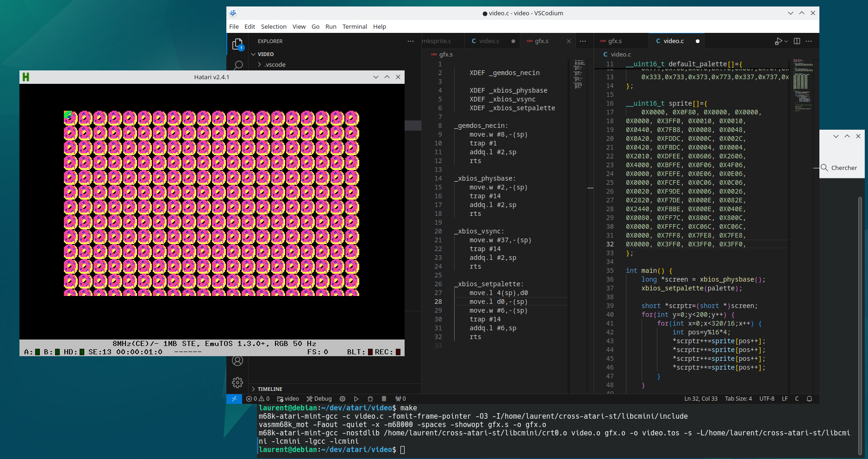Open the Go menu
Screen dimensions: 868x459
tap(316, 26)
